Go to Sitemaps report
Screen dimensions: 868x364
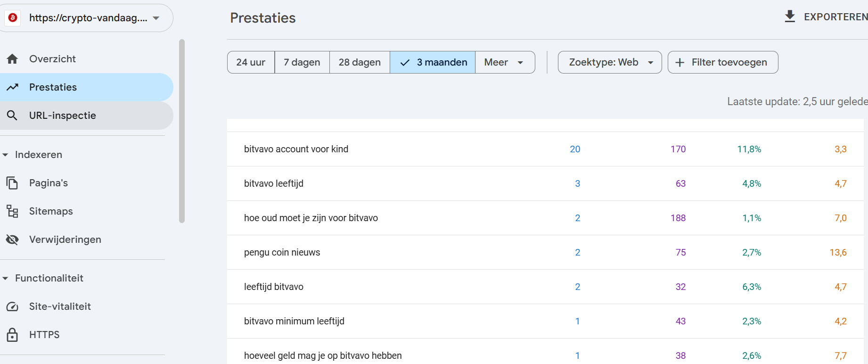pyautogui.click(x=87, y=211)
